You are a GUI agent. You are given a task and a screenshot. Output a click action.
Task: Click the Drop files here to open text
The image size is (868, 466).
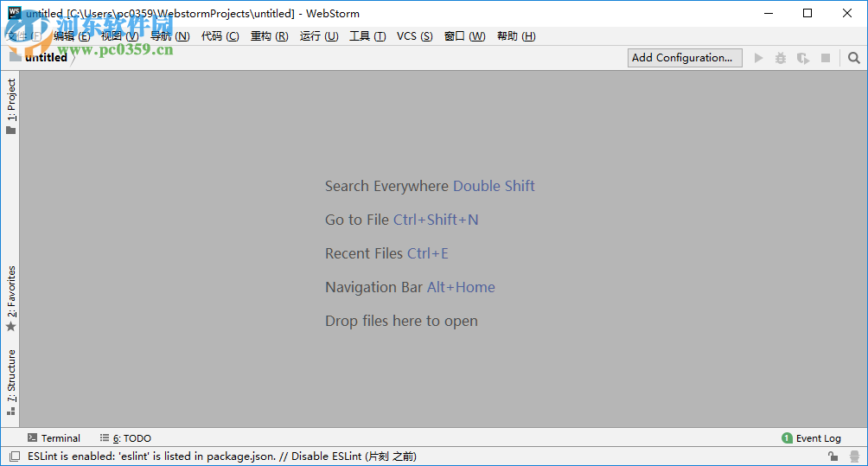(401, 321)
